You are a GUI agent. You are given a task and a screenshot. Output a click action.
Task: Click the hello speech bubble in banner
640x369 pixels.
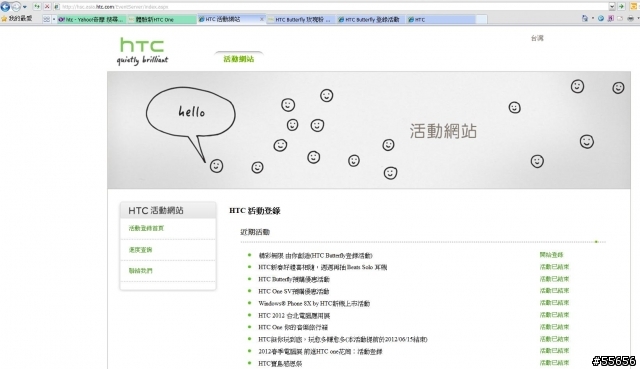(191, 111)
